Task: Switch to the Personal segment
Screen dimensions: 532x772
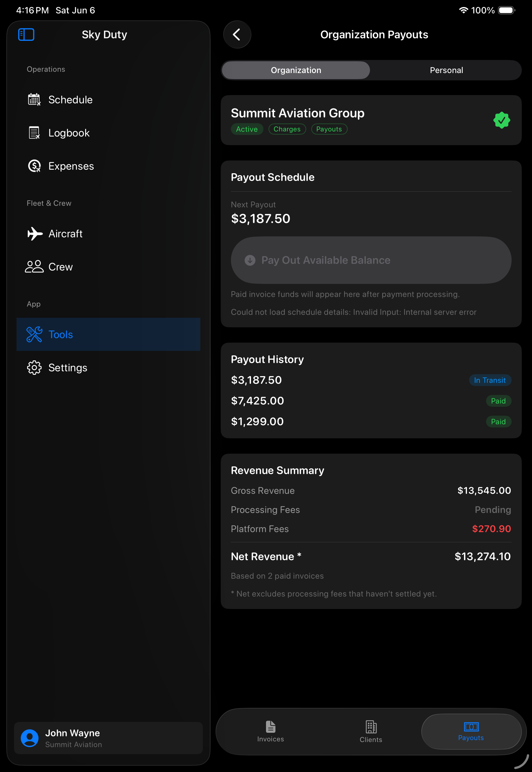Action: (446, 70)
